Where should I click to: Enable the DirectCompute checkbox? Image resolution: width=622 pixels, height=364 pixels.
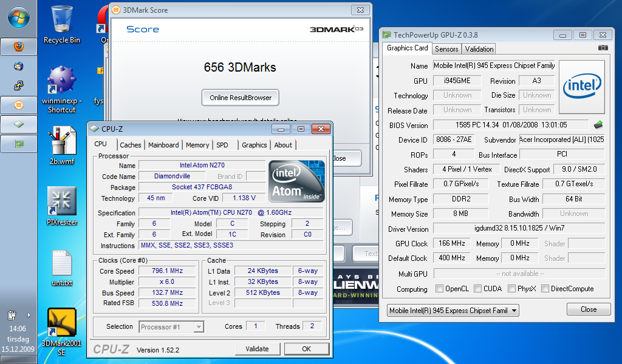[x=545, y=288]
